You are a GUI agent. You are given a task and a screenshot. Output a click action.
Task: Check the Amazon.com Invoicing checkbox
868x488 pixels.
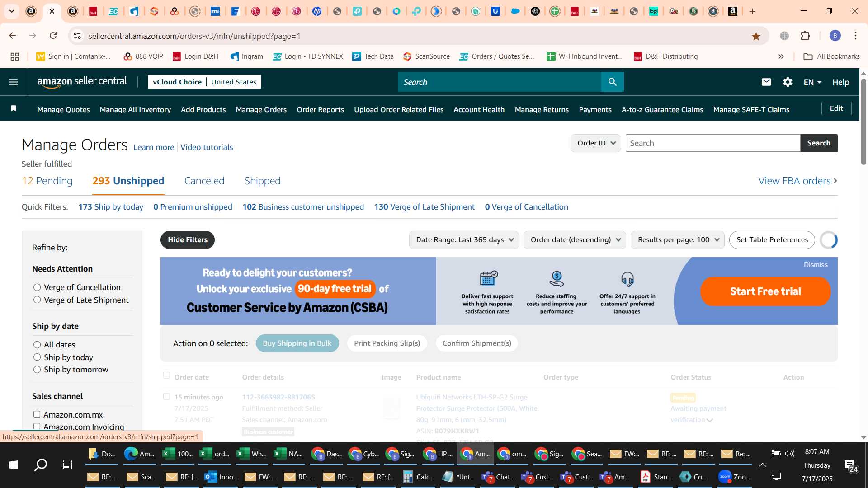[37, 427]
